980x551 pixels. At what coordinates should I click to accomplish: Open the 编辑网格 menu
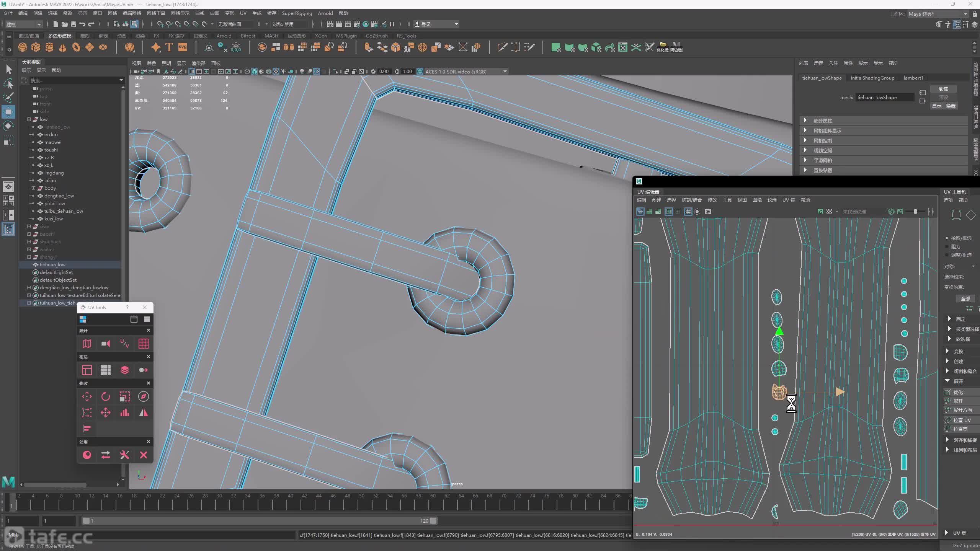point(132,13)
